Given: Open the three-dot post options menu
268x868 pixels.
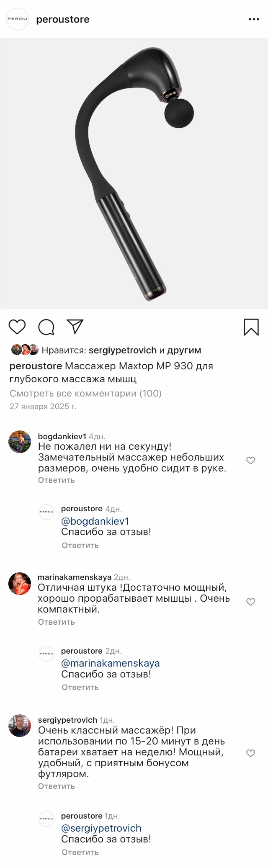Looking at the screenshot, I should (254, 19).
